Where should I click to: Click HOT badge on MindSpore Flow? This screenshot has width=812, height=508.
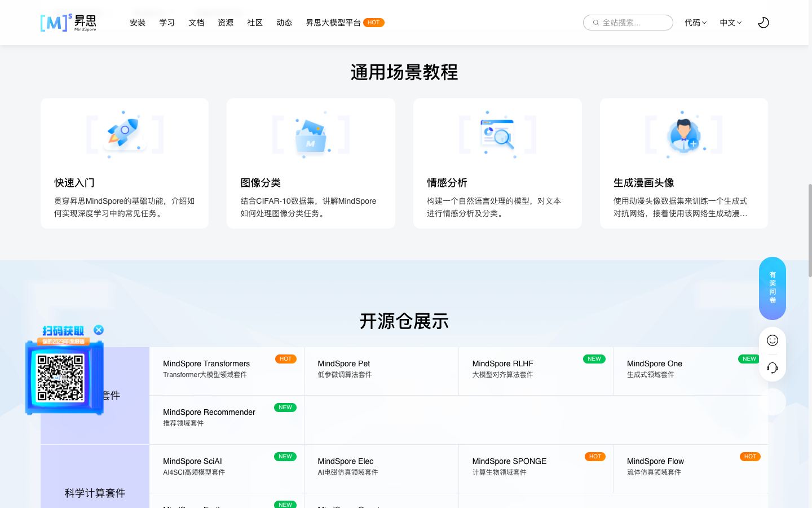(x=750, y=457)
